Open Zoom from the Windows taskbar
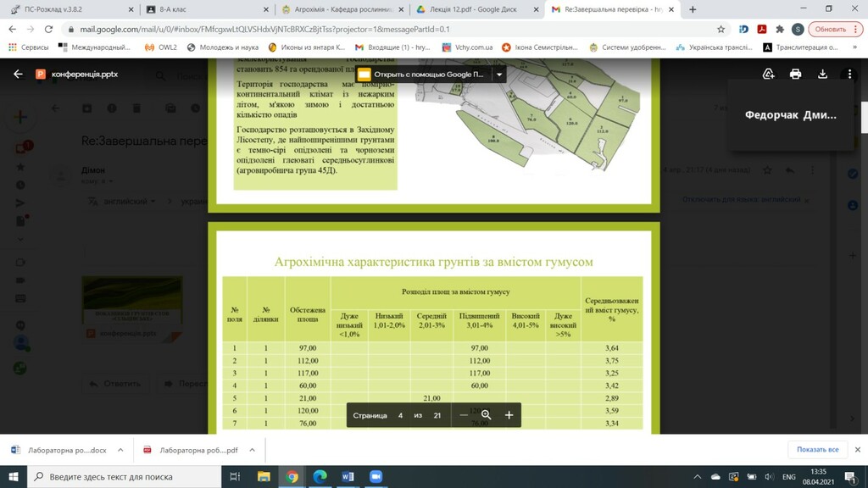 [376, 476]
